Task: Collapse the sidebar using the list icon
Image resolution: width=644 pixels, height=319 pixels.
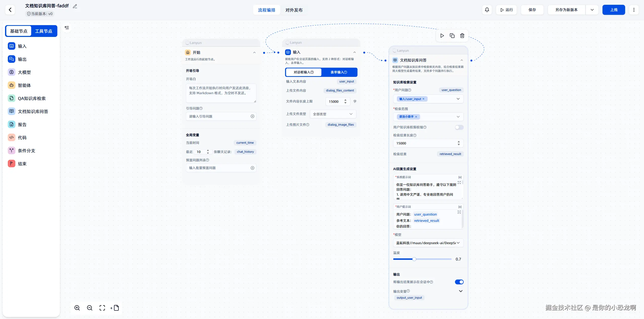Action: coord(67,28)
